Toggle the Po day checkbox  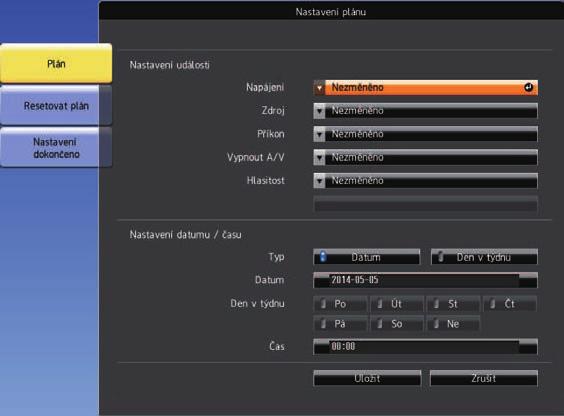tap(340, 304)
